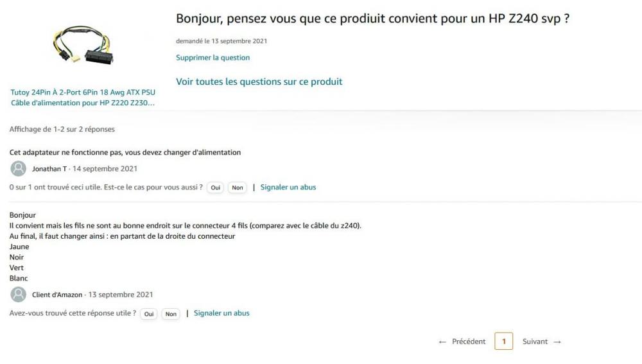Vote 'Oui' on Client d'Amazon's answer

[149, 314]
